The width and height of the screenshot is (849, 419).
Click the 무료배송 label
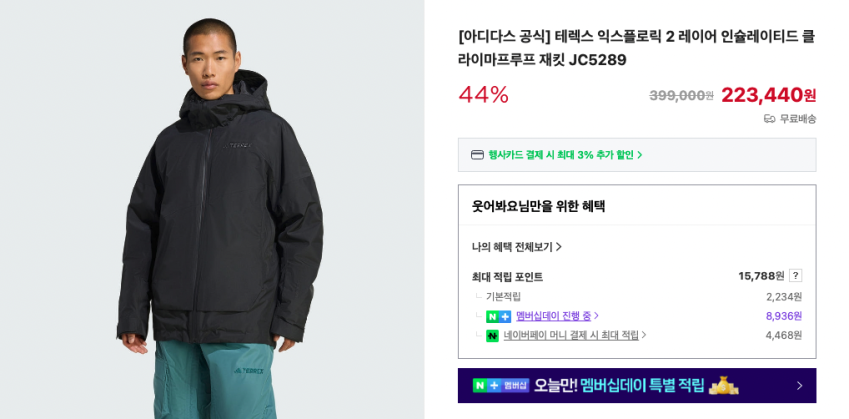[x=798, y=119]
